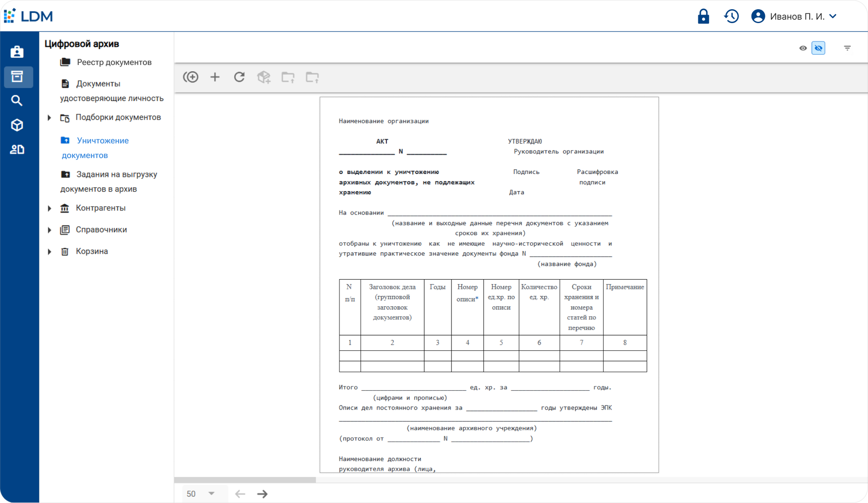Click the horizontal scrollbar under document
The image size is (868, 503).
pyautogui.click(x=245, y=480)
